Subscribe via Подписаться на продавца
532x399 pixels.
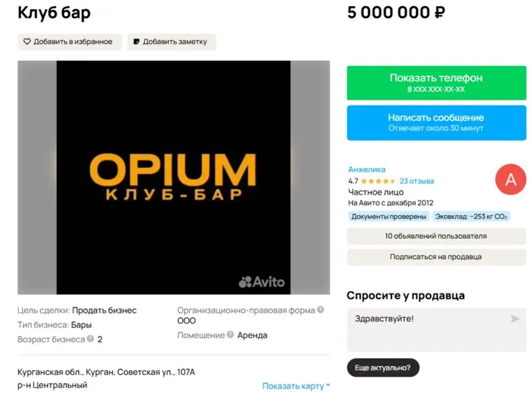point(435,257)
